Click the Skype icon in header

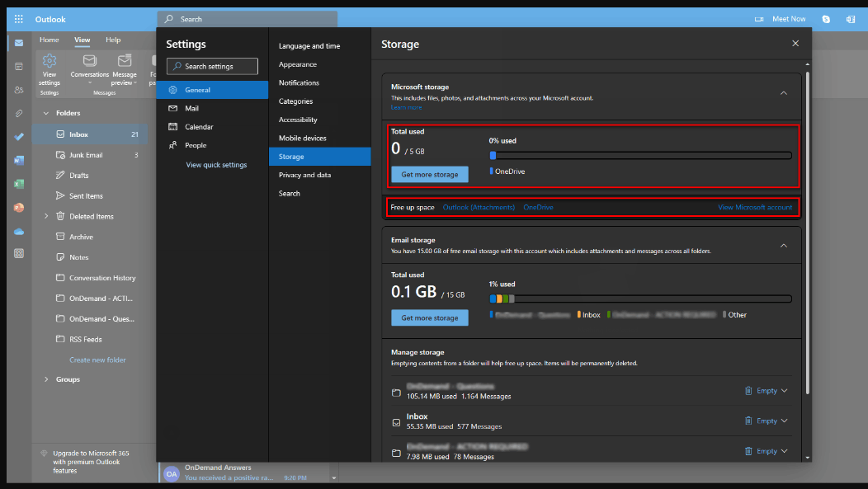pos(826,19)
